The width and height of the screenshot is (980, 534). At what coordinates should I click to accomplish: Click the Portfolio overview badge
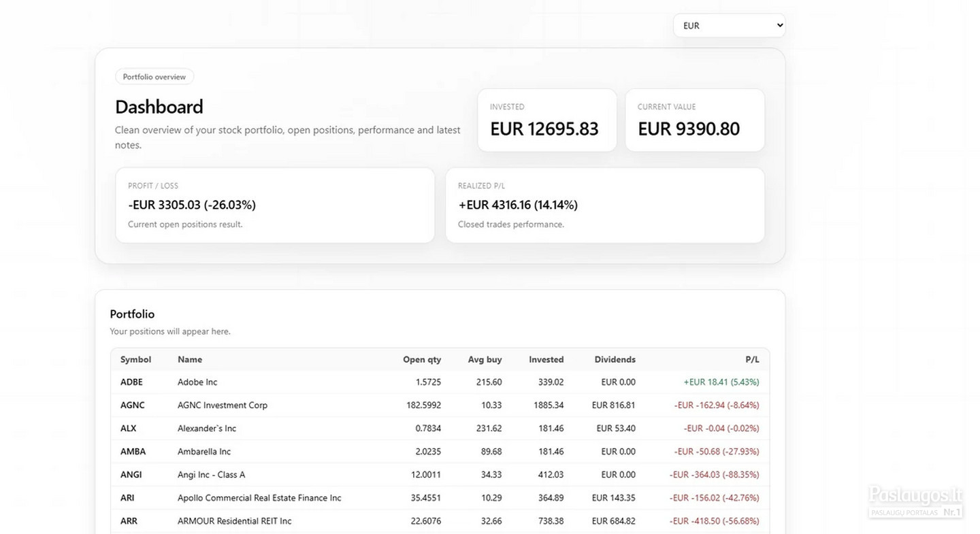point(154,77)
